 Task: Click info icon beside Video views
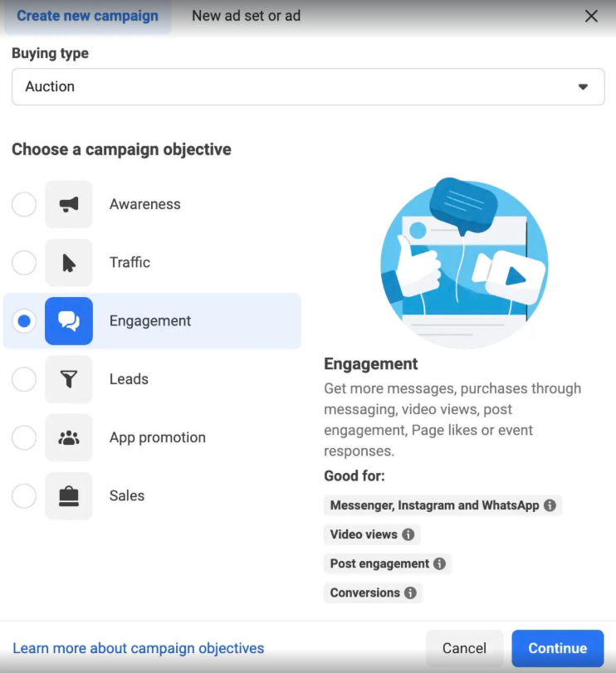point(408,534)
